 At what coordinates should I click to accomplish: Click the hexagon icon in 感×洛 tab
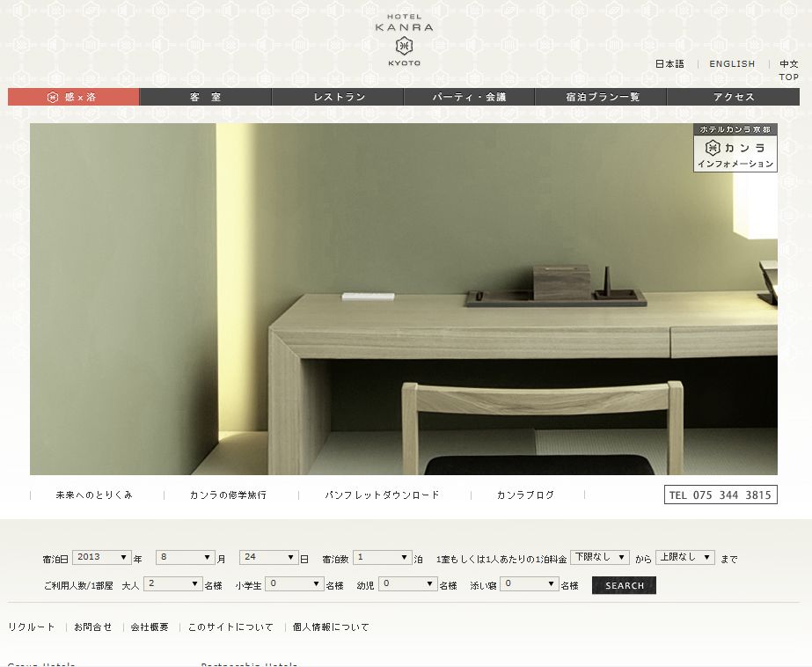click(52, 97)
